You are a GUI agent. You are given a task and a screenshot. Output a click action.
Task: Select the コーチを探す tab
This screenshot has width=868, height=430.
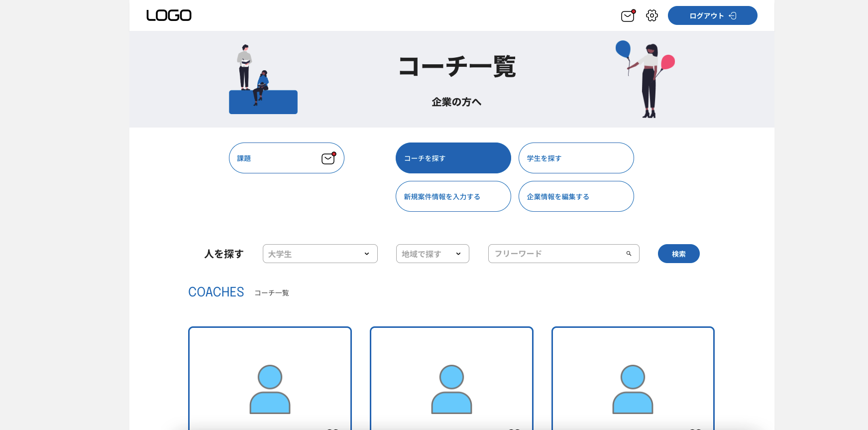453,158
